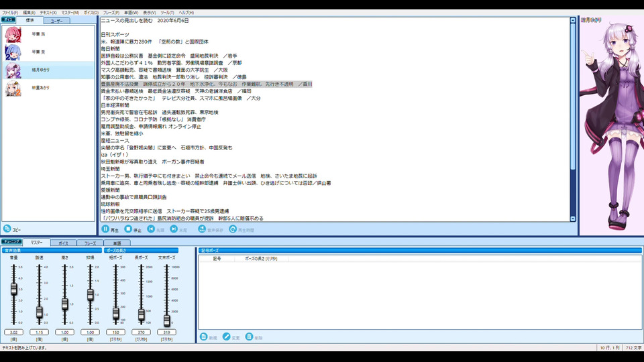The image size is (644, 362).
Task: Click the ポーズの長さ [ミリ秒] column header
Action: tap(261, 259)
